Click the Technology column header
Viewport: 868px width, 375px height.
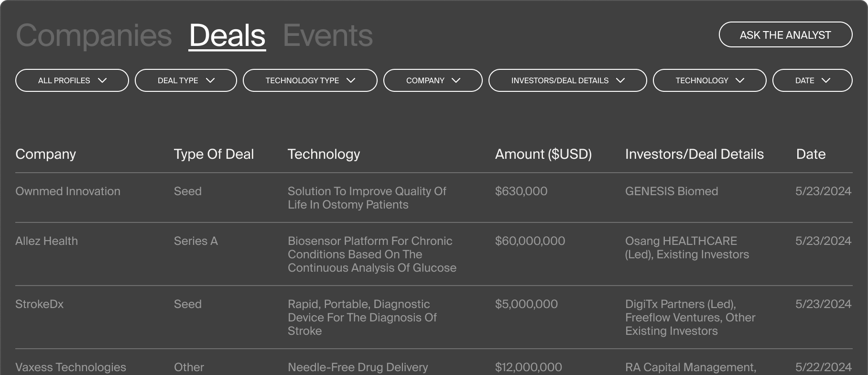pyautogui.click(x=324, y=154)
